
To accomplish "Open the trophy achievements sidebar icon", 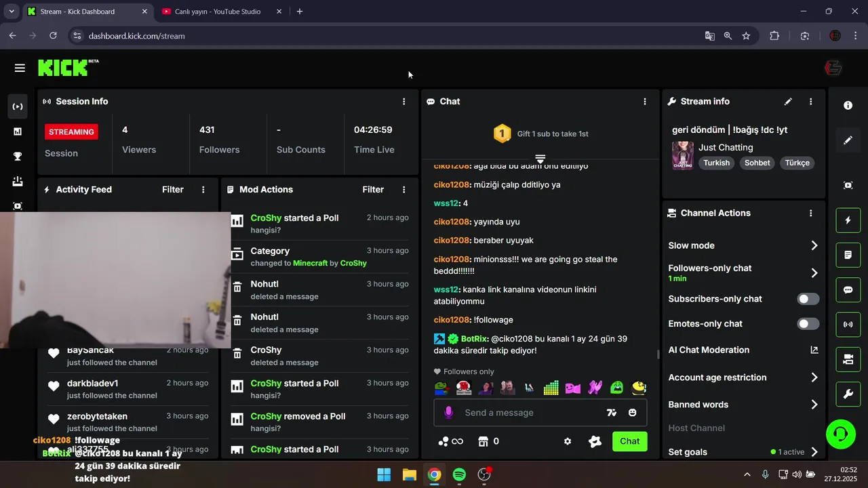I will coord(18,157).
